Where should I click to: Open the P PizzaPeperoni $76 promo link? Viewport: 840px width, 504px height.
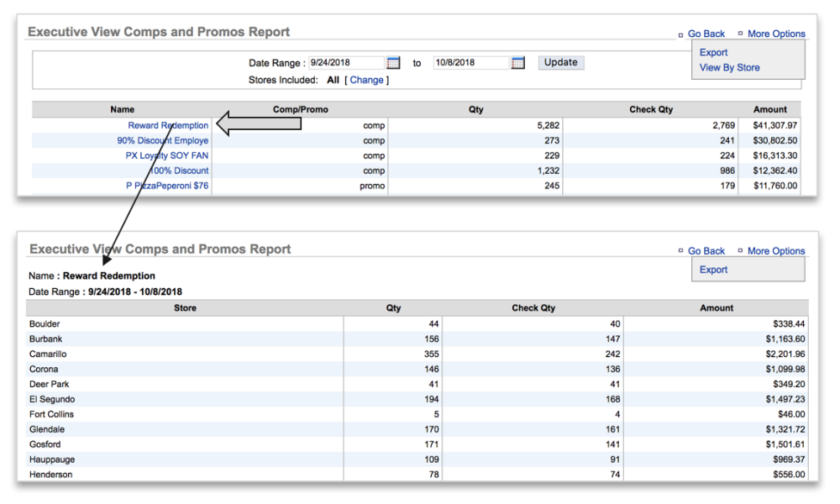coord(166,186)
